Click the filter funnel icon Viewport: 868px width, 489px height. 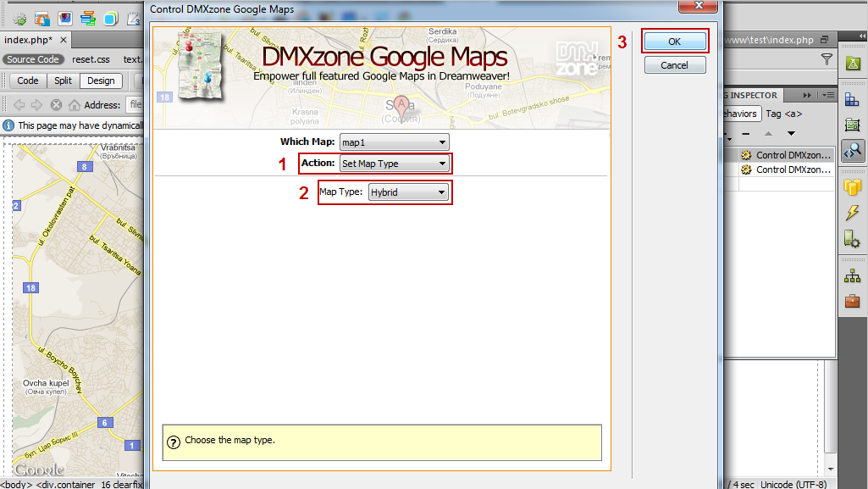(x=827, y=58)
